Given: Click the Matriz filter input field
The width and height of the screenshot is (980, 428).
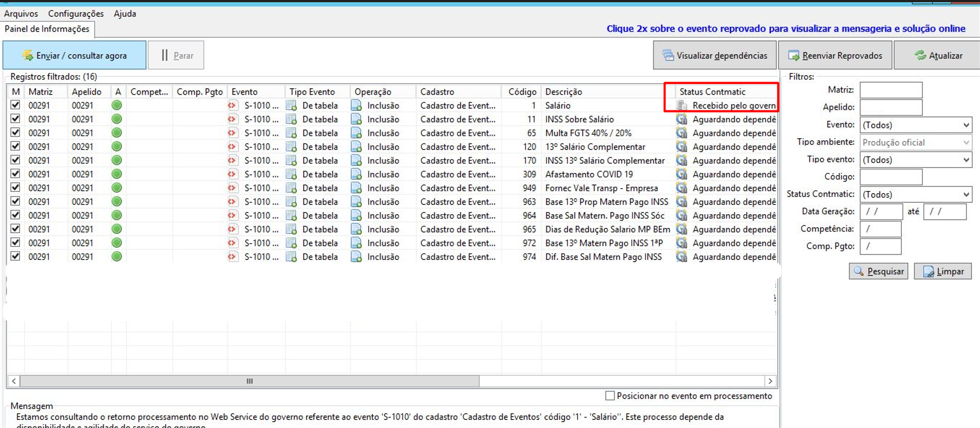Looking at the screenshot, I should coord(891,90).
